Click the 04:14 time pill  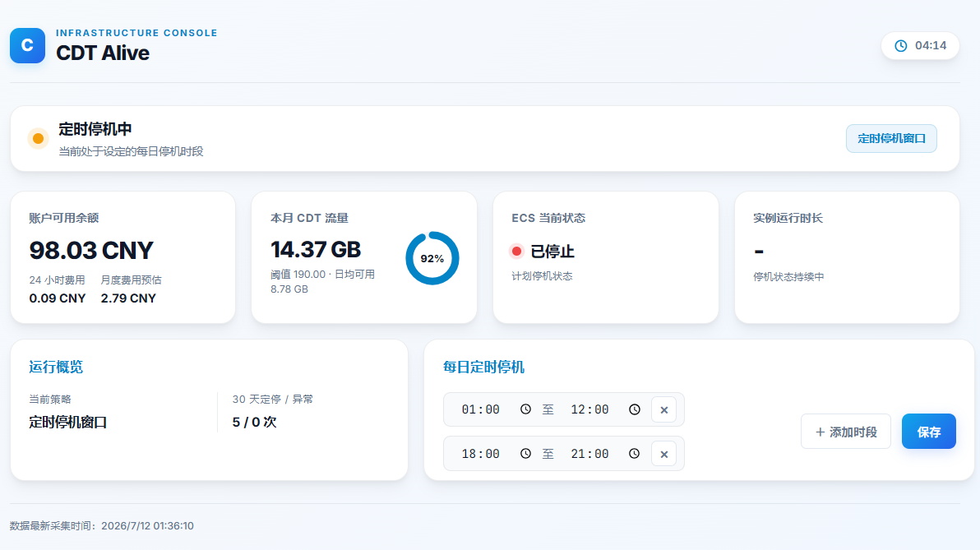tap(920, 45)
